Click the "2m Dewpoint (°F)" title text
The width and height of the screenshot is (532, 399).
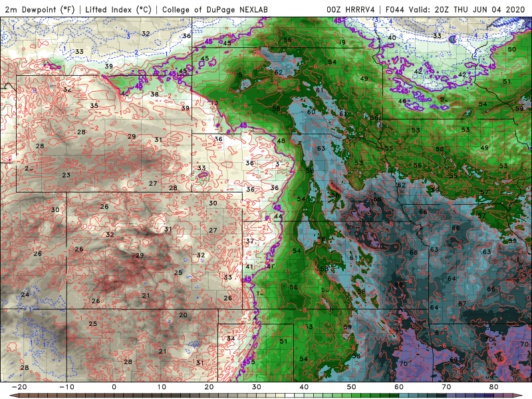(x=40, y=9)
